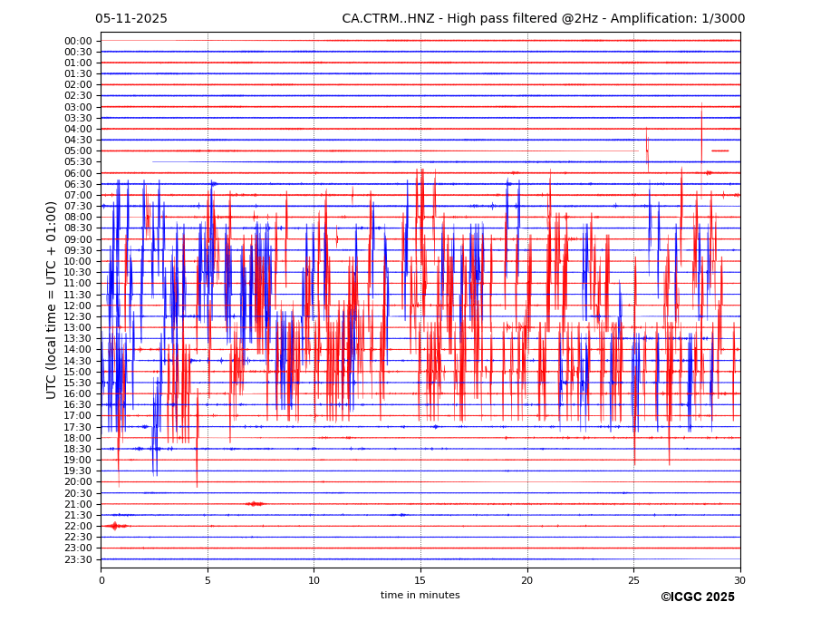Click the 'time in minutes' axis label
Image resolution: width=840 pixels, height=631 pixels.
click(x=420, y=596)
